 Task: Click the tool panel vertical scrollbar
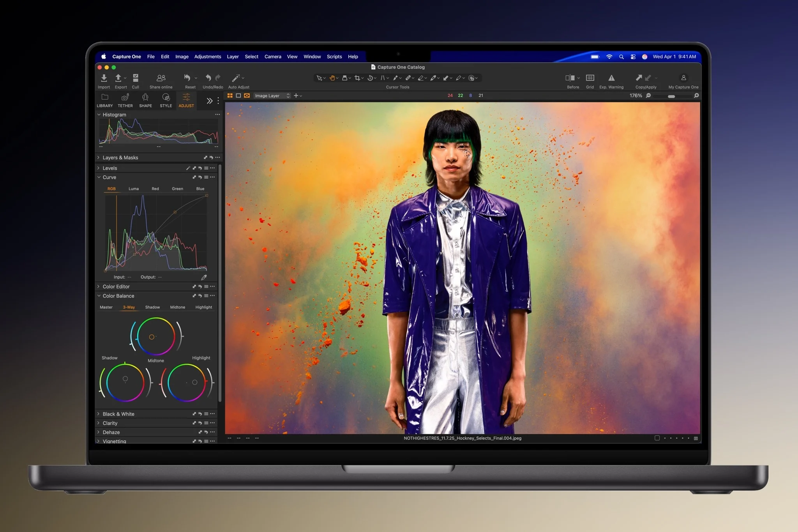pos(220,283)
